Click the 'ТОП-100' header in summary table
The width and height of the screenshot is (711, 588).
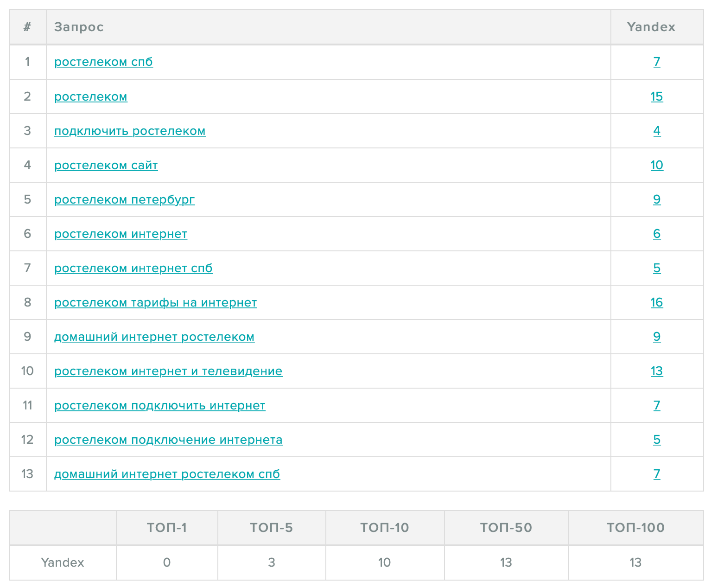(x=636, y=528)
